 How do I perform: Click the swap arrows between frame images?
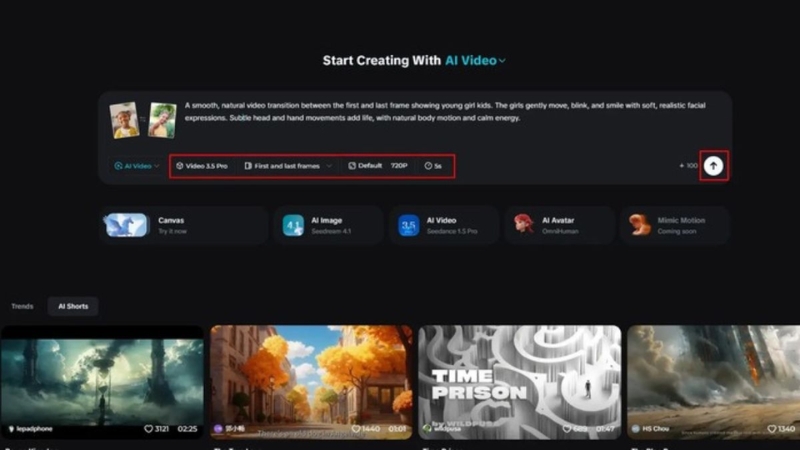click(143, 119)
